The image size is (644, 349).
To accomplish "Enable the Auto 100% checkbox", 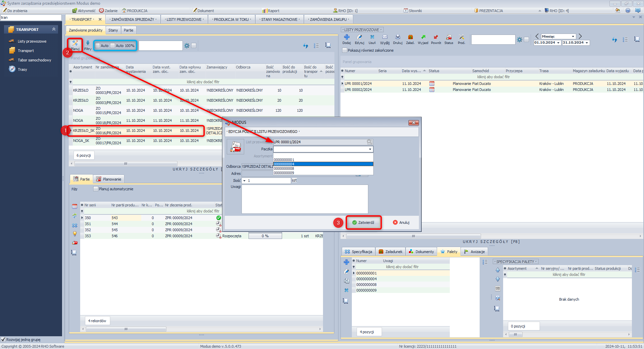I will 113,46.
